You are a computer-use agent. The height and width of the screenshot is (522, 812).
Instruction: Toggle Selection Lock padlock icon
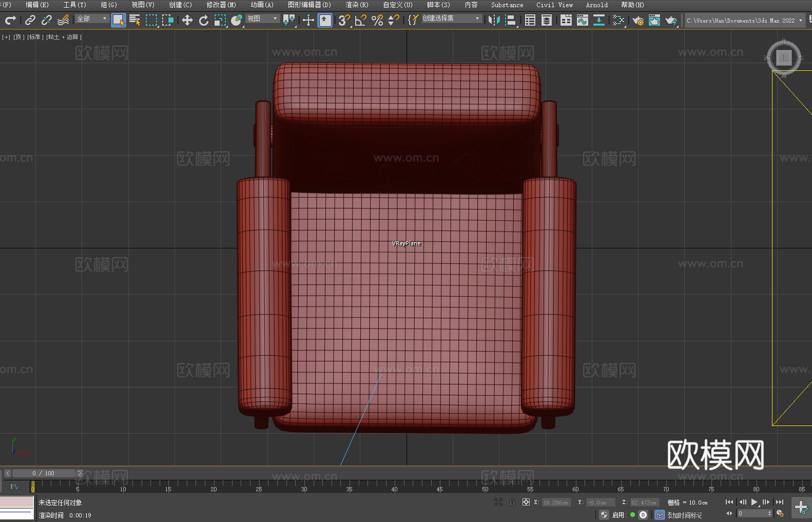pyautogui.click(x=512, y=502)
